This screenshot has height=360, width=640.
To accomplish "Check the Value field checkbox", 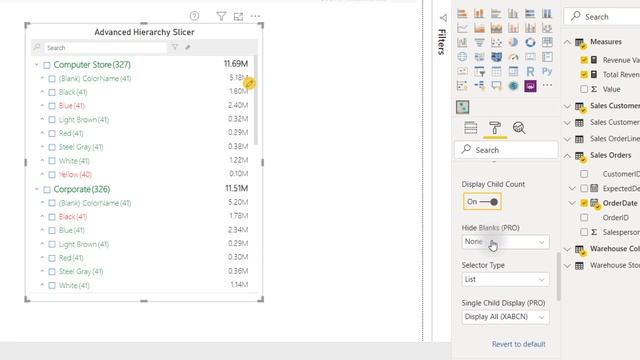I will coord(584,89).
